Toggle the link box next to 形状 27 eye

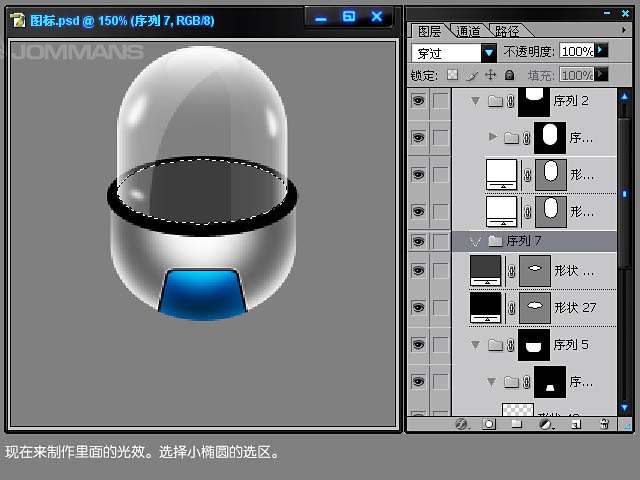tap(440, 308)
